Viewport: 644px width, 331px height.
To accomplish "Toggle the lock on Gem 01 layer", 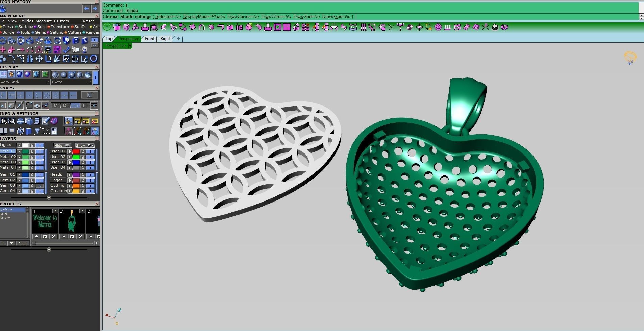I will click(32, 175).
